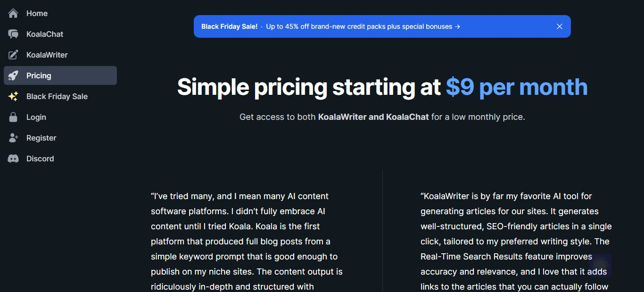The image size is (644, 292).
Task: Open KoalaChat from the sidebar menu
Action: (x=45, y=34)
